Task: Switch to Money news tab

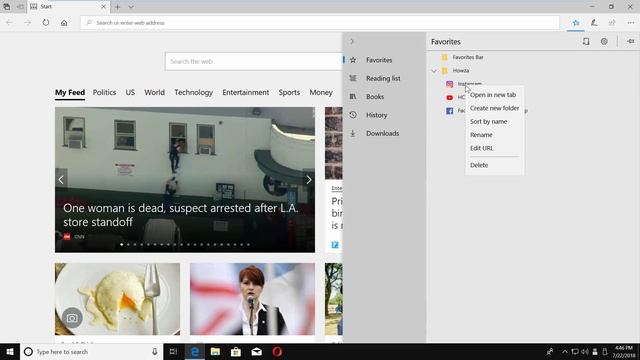Action: (x=321, y=93)
